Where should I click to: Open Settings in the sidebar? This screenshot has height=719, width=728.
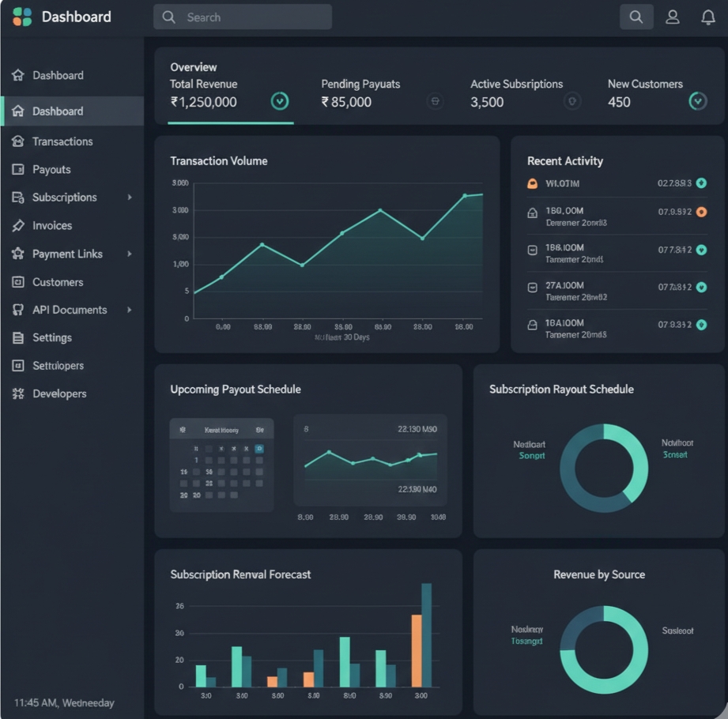point(52,337)
